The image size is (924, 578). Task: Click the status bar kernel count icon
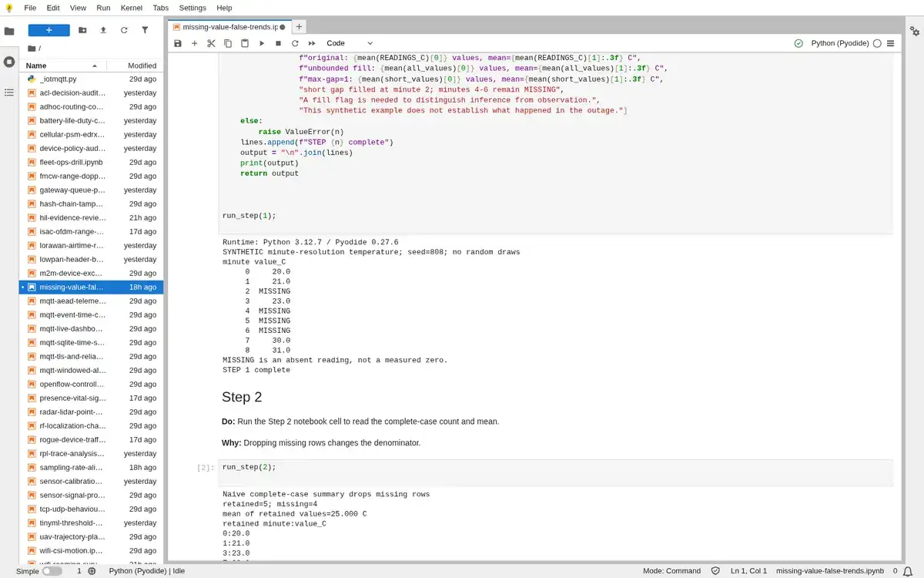pos(92,571)
